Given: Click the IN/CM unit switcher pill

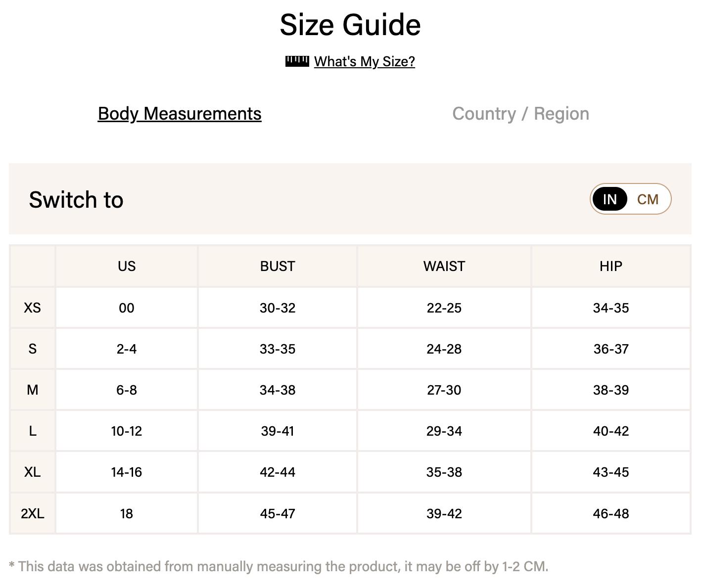Looking at the screenshot, I should coord(630,199).
